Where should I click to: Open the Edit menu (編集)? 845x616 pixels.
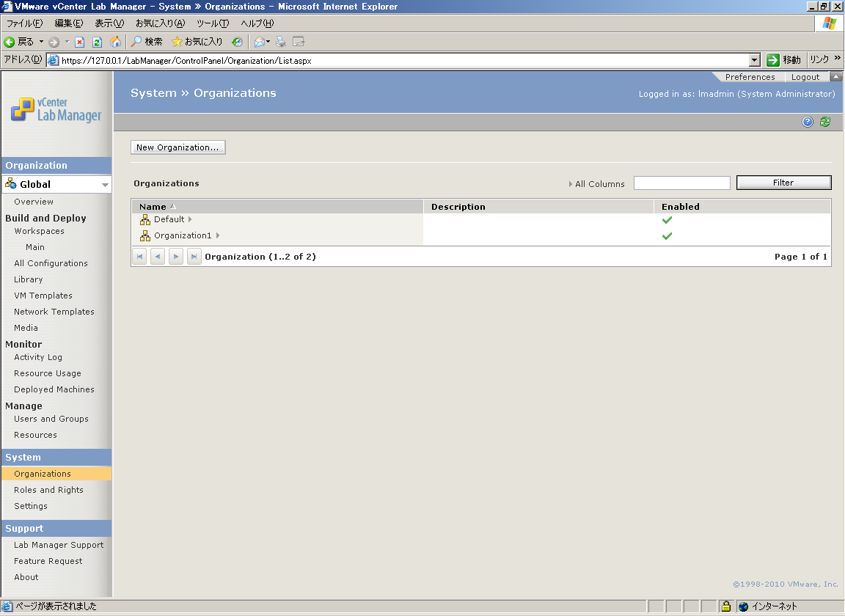tap(68, 23)
